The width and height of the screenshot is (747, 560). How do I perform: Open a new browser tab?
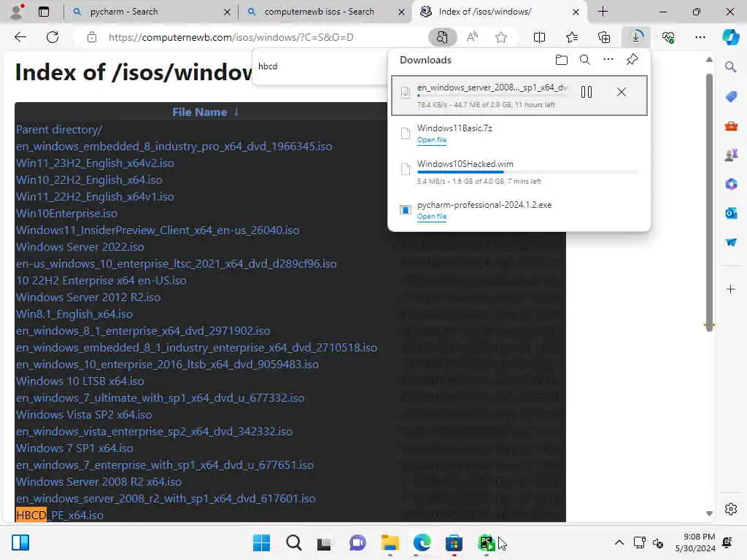(603, 12)
